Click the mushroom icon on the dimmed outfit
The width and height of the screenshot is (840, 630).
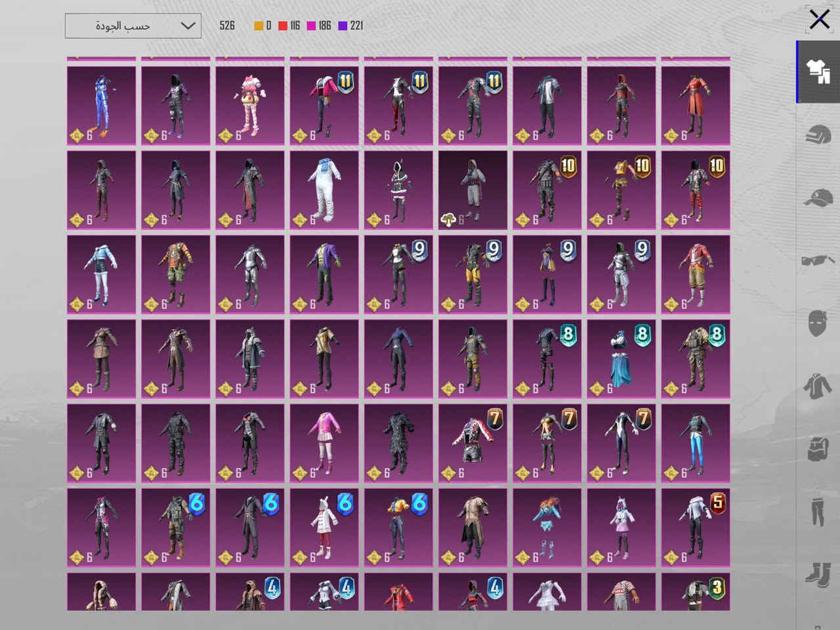[x=449, y=220]
